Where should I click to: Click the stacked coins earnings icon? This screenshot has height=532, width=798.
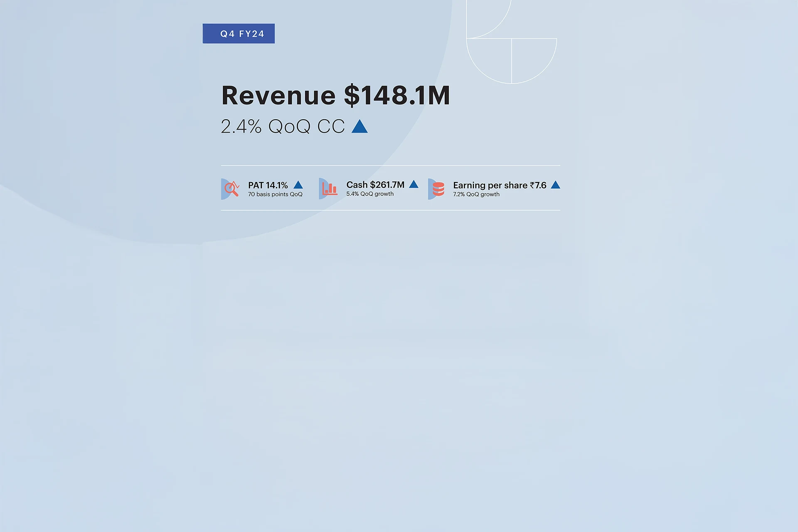click(x=436, y=189)
